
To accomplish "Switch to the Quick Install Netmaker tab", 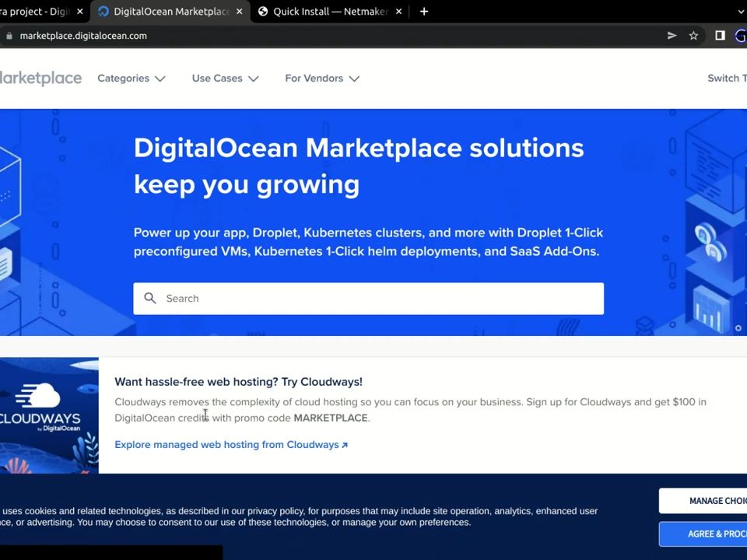I will click(x=330, y=12).
